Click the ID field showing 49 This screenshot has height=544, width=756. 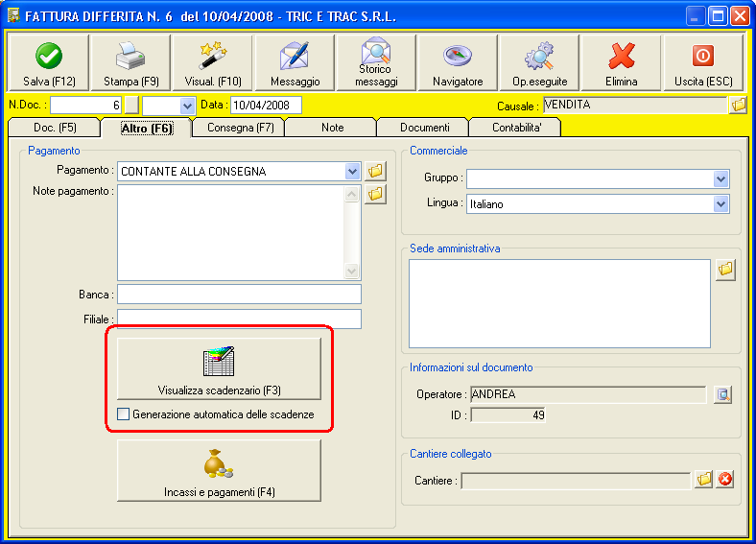[x=508, y=414]
